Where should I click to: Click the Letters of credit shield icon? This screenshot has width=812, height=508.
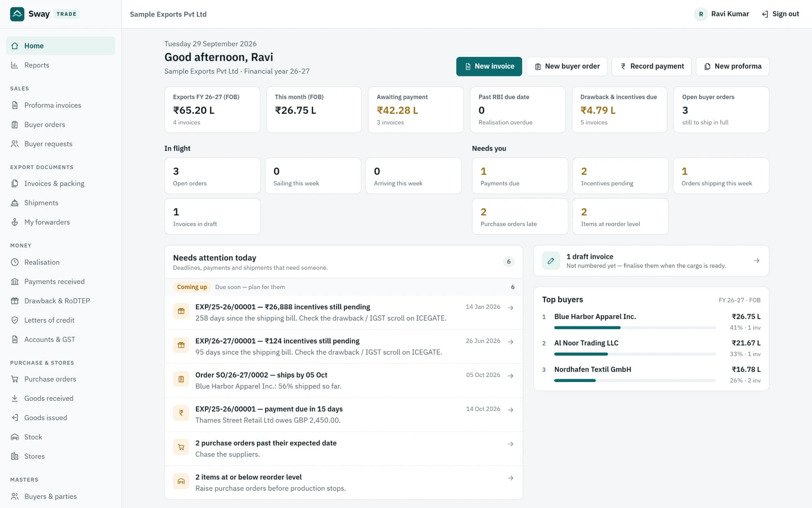tap(15, 320)
